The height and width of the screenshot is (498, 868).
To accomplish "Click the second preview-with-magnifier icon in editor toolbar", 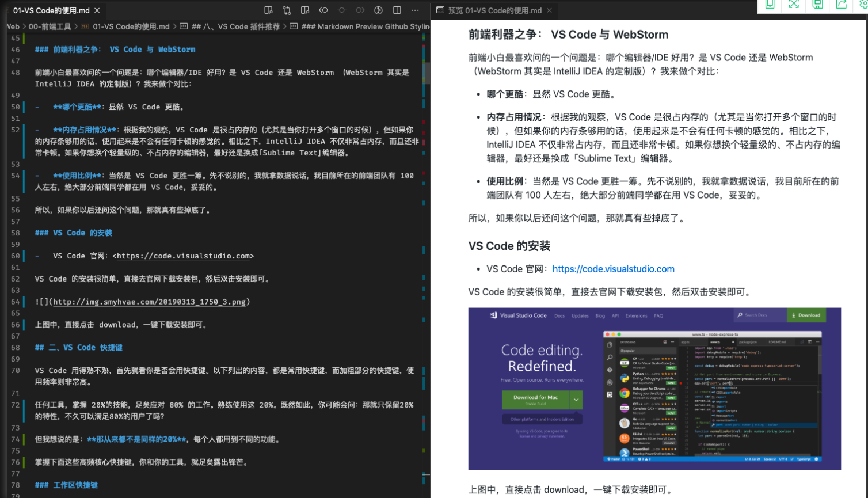I will coord(305,10).
